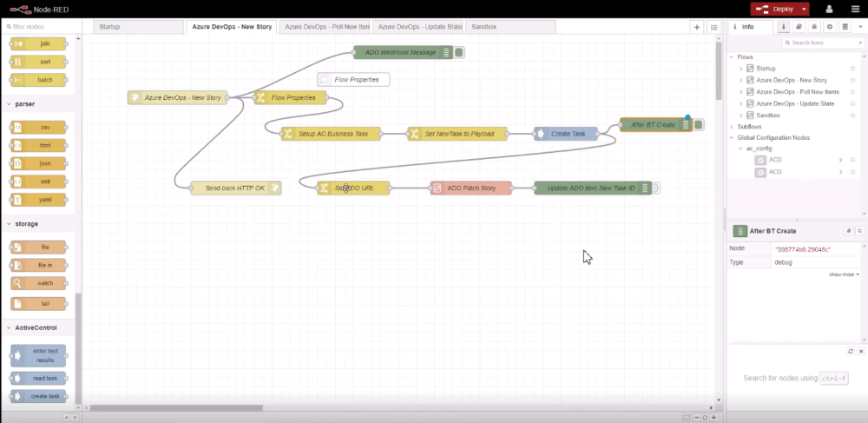Expand the Subflows tree section
Viewport: 868px width, 423px height.
[731, 127]
